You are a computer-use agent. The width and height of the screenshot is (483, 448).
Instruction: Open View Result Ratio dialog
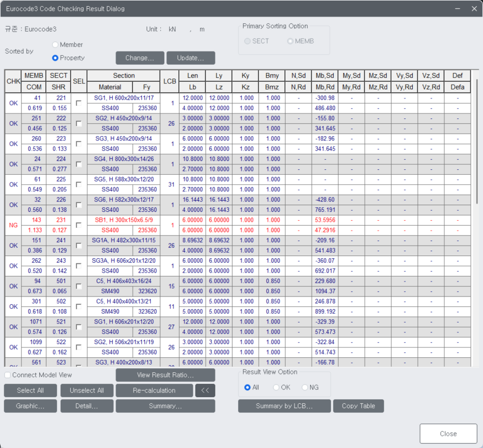pos(165,375)
